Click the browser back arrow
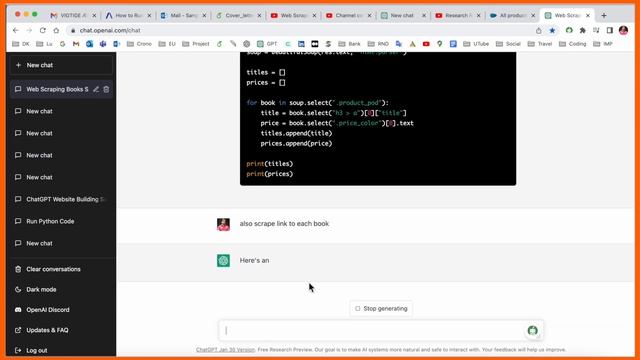Viewport: 640px width, 360px height. coord(16,30)
